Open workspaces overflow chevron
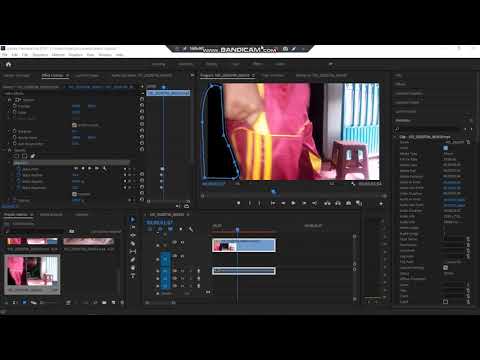480x360 pixels. click(x=330, y=64)
